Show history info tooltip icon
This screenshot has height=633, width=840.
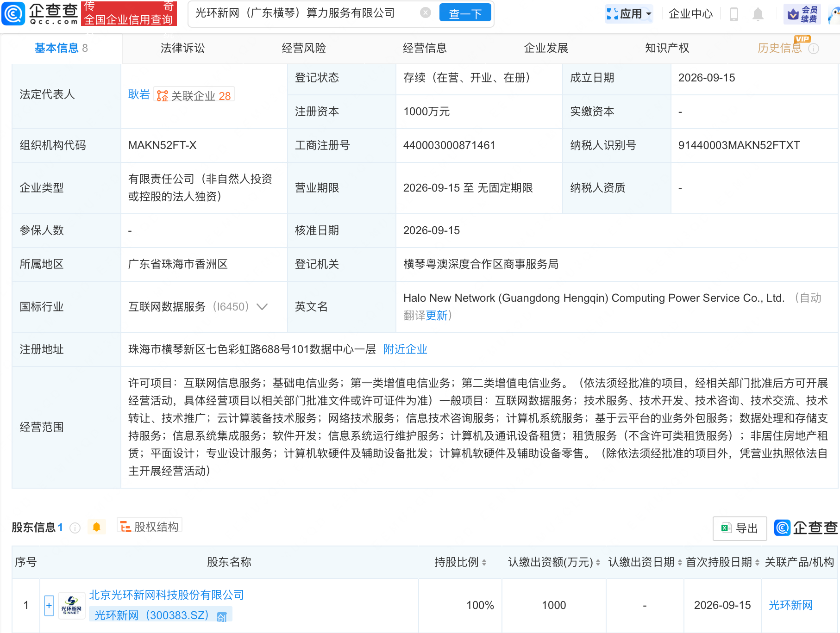coord(814,49)
